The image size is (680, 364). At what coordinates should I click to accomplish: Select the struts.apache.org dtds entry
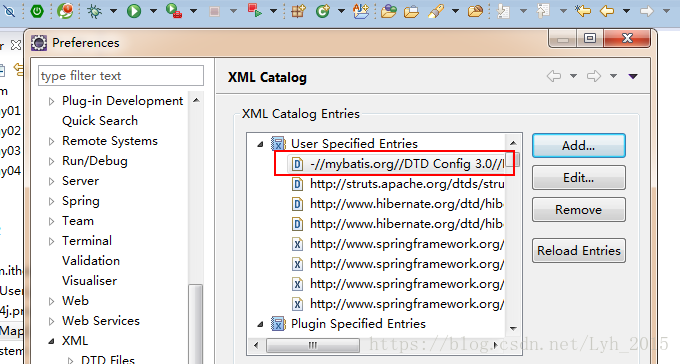pos(398,184)
